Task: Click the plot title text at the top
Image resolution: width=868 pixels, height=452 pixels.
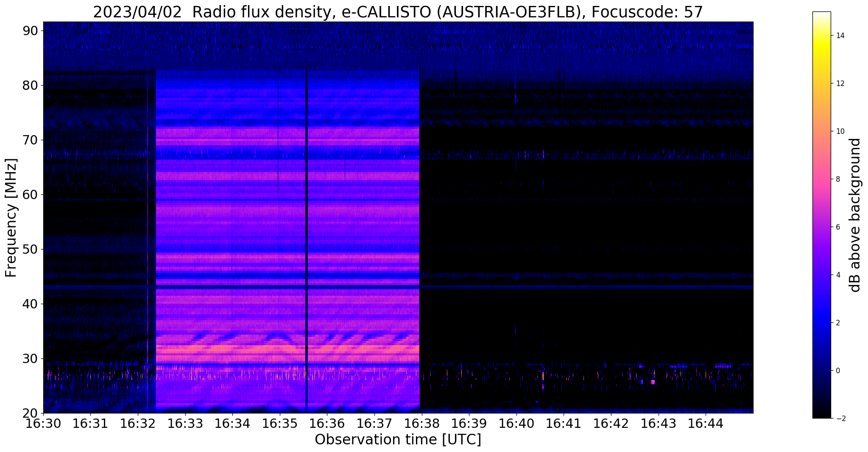Action: tap(398, 12)
